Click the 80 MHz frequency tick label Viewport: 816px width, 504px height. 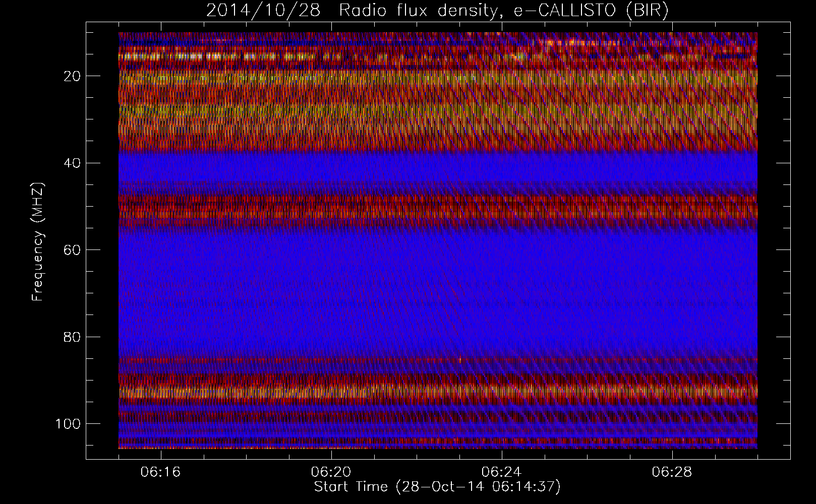click(x=73, y=337)
